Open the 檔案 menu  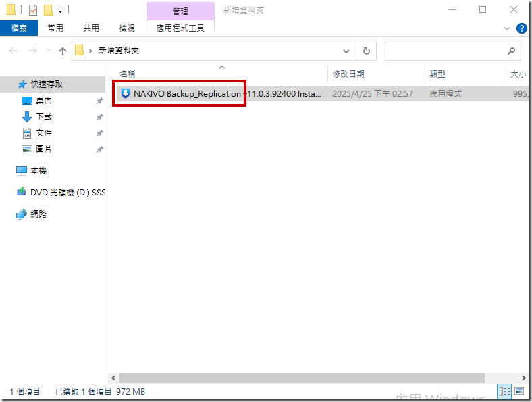click(19, 28)
